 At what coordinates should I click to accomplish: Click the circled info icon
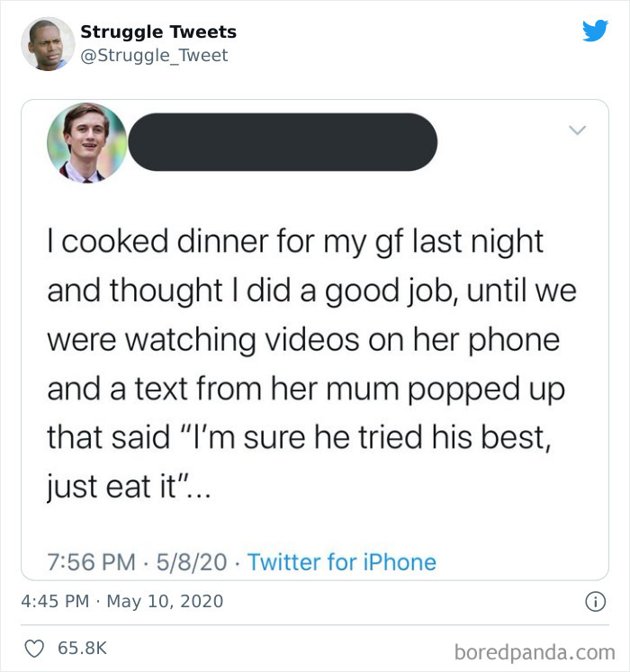pos(595,600)
